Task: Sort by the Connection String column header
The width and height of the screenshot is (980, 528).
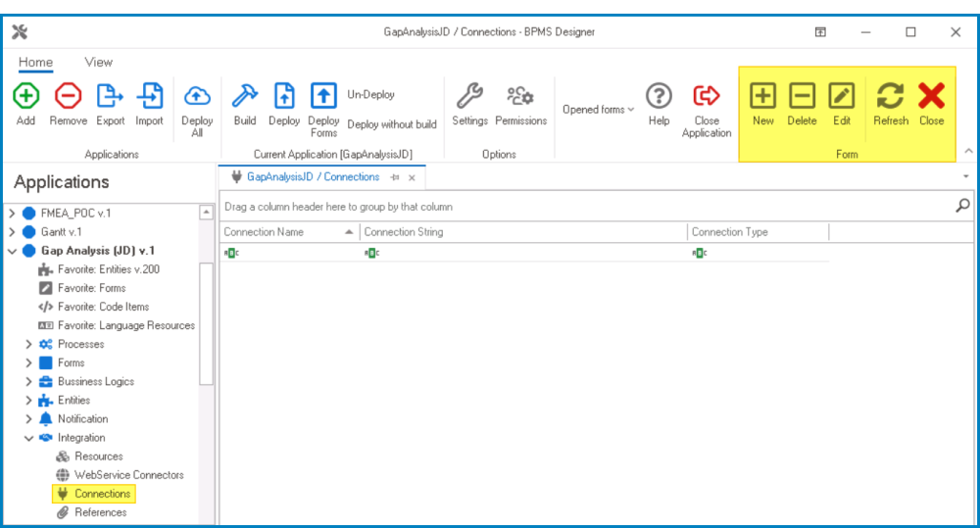Action: [523, 232]
